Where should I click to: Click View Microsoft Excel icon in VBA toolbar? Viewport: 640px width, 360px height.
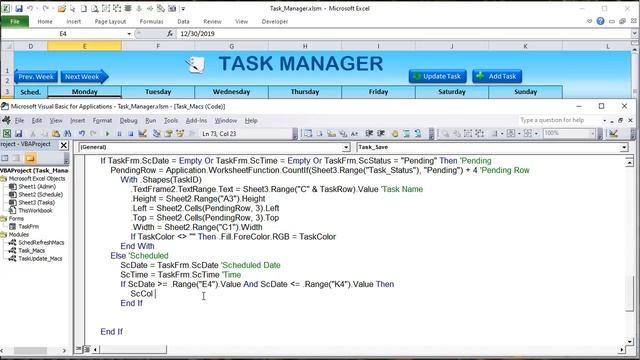click(7, 133)
